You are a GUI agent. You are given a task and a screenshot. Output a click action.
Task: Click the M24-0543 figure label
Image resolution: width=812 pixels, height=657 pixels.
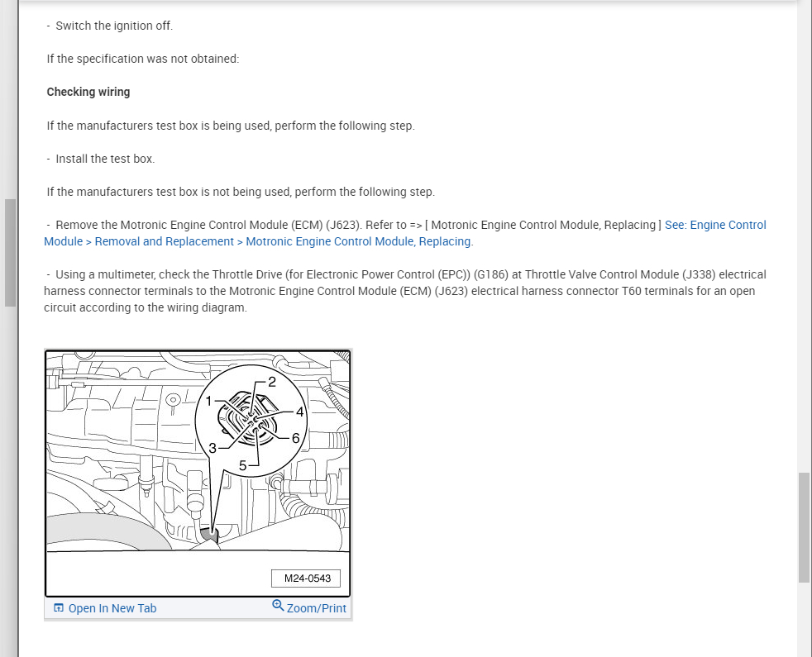(x=306, y=578)
